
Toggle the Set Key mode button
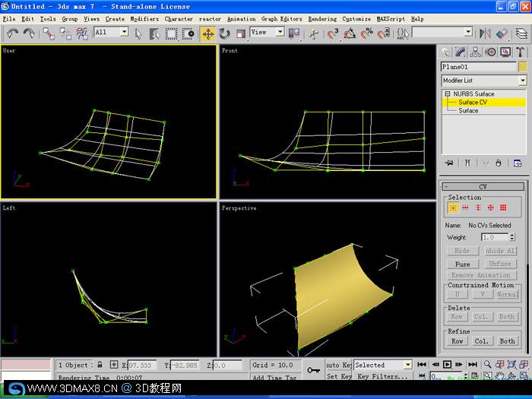tap(339, 376)
